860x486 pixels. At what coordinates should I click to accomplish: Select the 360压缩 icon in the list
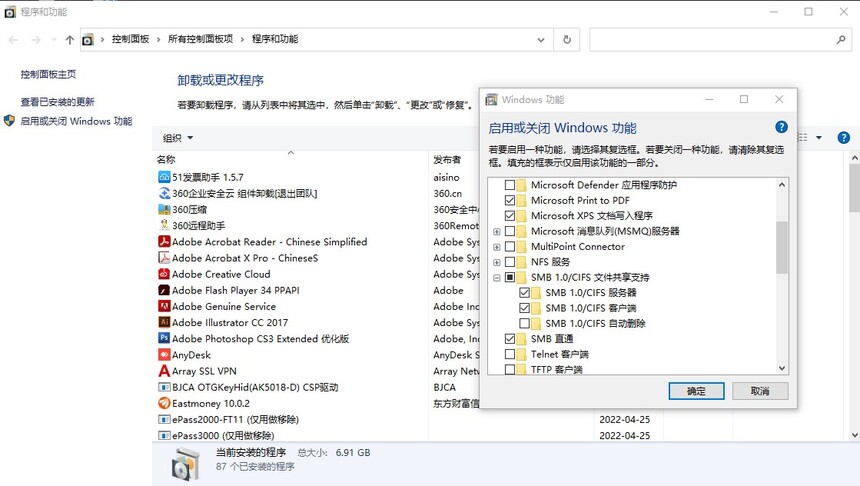(164, 210)
